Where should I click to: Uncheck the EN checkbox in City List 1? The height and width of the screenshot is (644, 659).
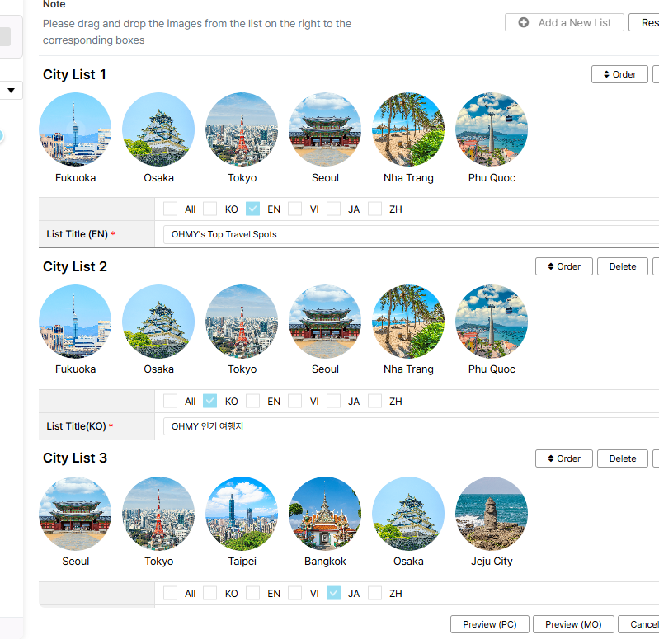pos(253,209)
